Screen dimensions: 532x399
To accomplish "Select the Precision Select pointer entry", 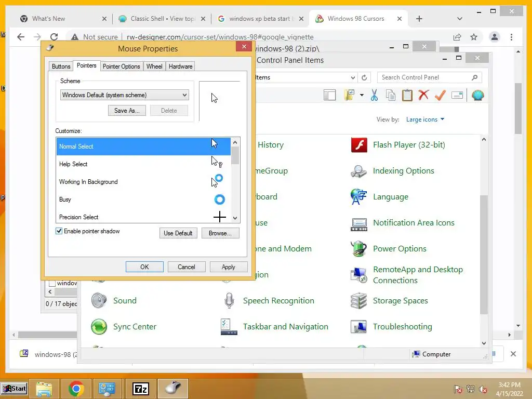I will pyautogui.click(x=143, y=217).
